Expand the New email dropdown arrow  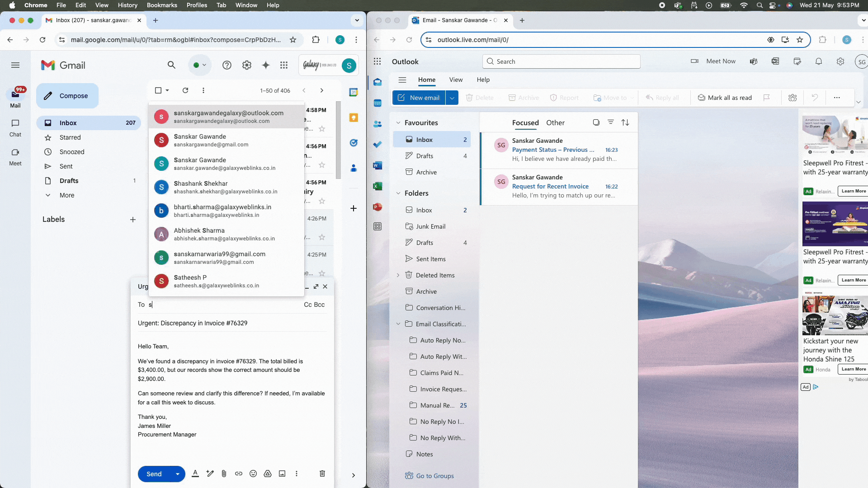coord(452,98)
